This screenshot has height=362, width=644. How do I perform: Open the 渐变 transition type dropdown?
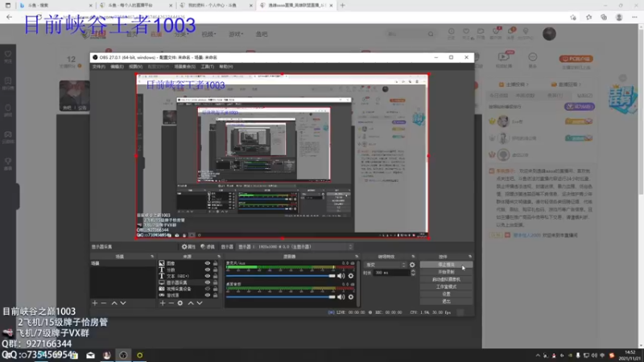pos(386,265)
